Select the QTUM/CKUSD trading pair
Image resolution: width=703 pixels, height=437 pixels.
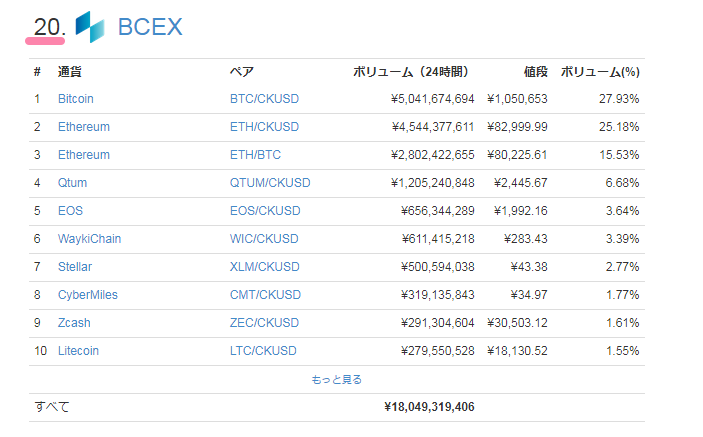270,183
